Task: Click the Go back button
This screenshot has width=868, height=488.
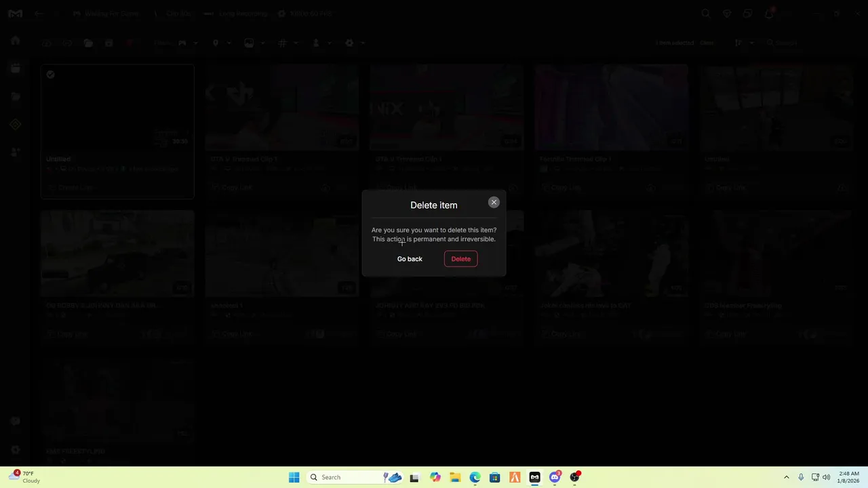Action: pos(410,259)
